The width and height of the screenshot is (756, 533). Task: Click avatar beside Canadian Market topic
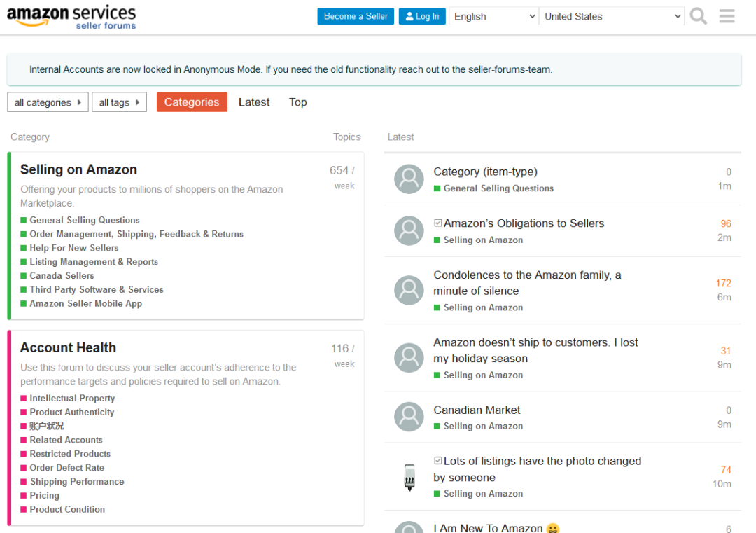[x=409, y=417]
